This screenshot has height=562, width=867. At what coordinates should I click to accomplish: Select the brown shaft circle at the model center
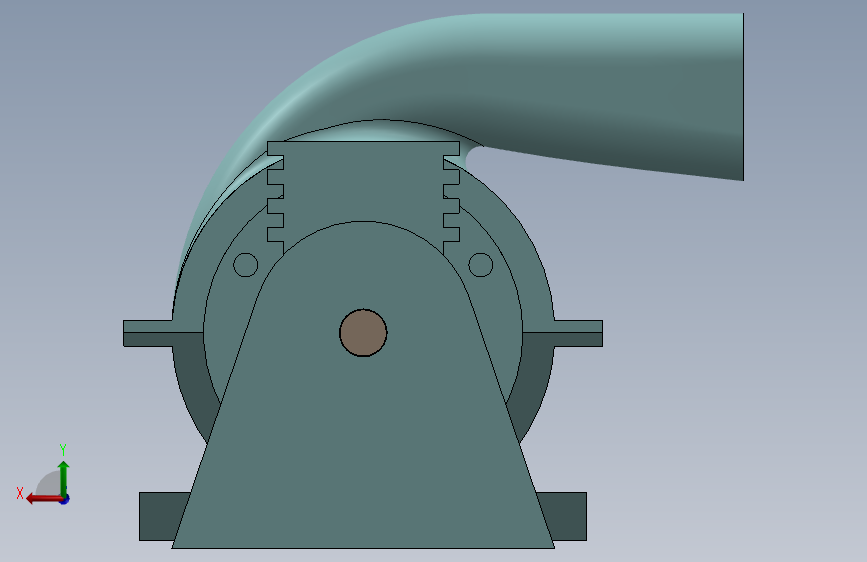[x=363, y=332]
